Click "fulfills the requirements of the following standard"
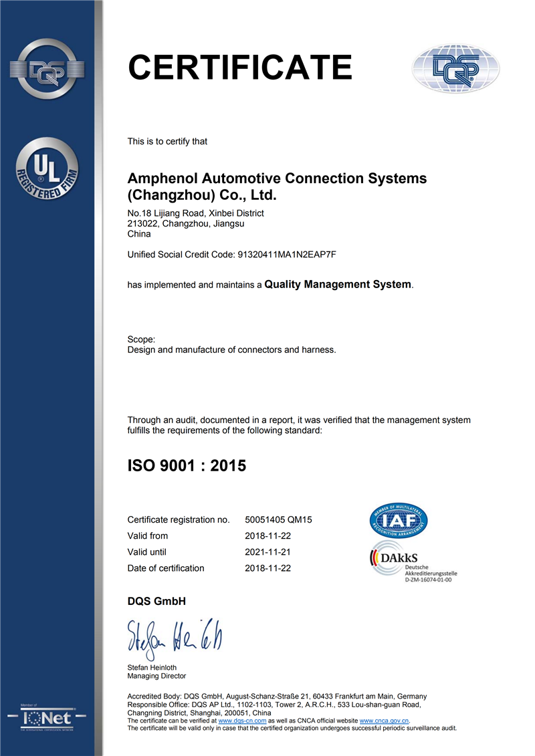This screenshot has width=535, height=756. point(224,430)
